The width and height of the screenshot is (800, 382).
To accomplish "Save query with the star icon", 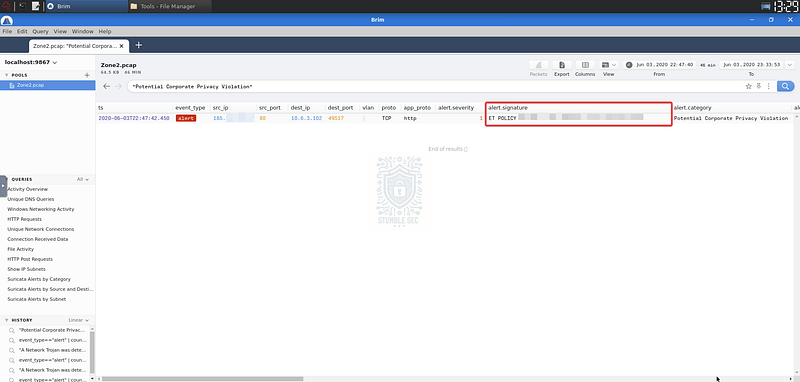I will point(748,86).
